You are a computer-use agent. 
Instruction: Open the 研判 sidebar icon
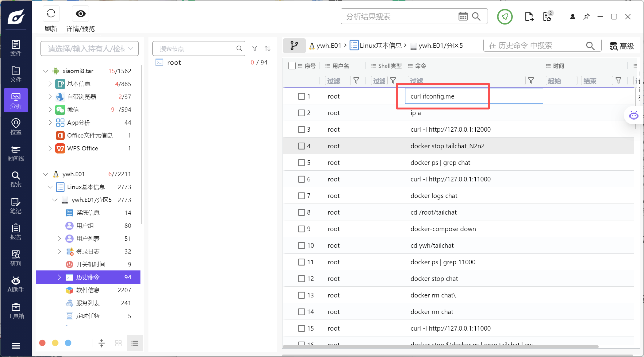[x=16, y=258]
